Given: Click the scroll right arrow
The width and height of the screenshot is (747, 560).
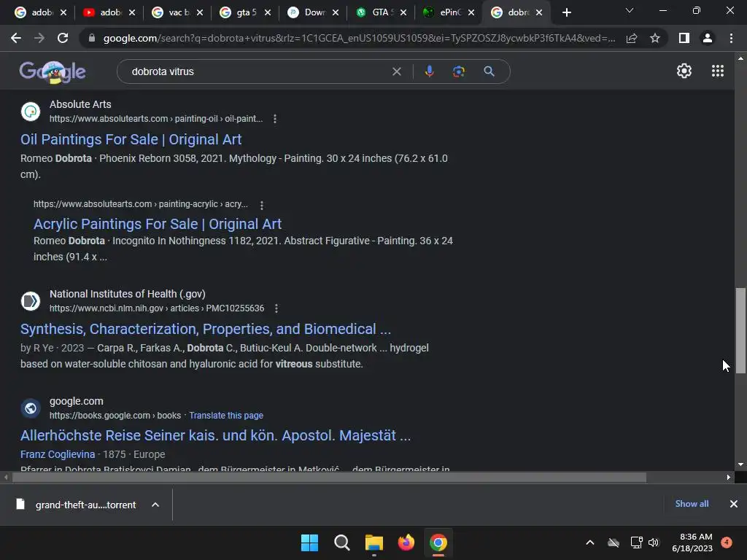Looking at the screenshot, I should coord(729,477).
